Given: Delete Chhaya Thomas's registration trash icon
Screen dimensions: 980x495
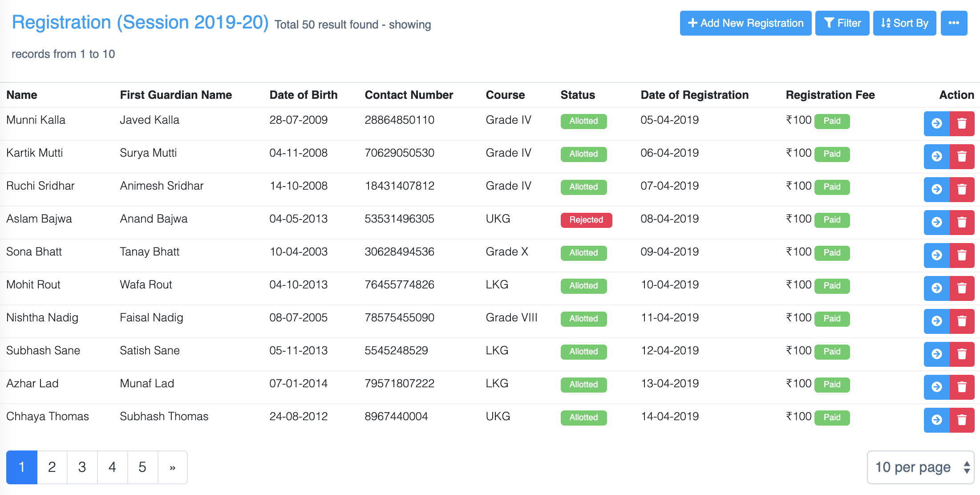Looking at the screenshot, I should click(x=962, y=420).
